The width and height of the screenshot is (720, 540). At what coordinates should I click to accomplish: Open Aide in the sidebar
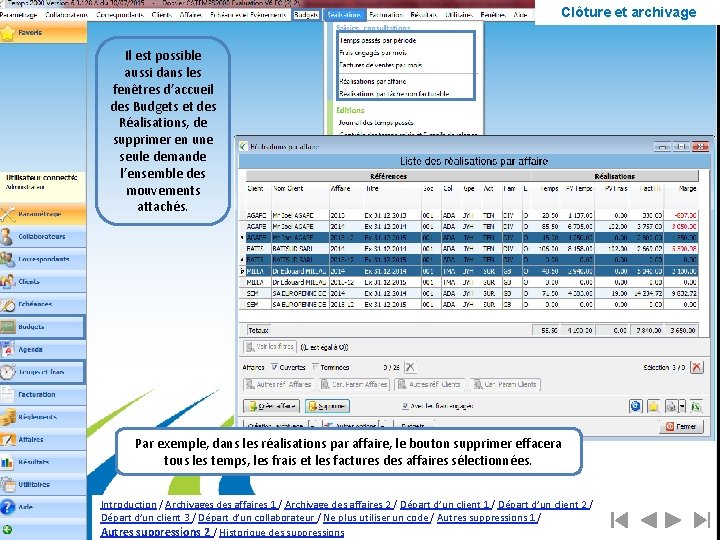click(x=43, y=507)
